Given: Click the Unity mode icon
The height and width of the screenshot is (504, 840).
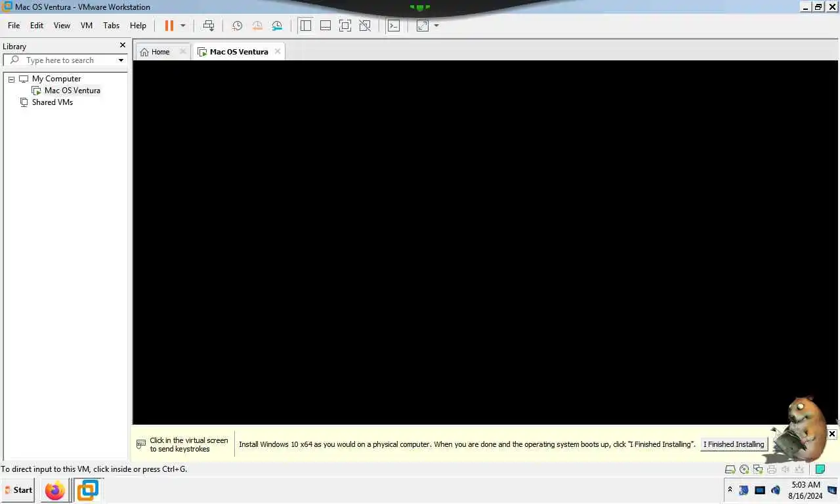Looking at the screenshot, I should [365, 26].
